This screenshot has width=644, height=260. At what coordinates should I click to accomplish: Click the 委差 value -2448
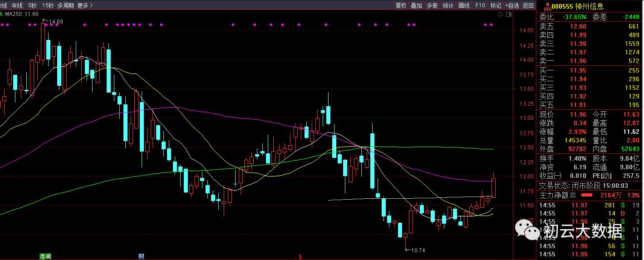click(631, 17)
